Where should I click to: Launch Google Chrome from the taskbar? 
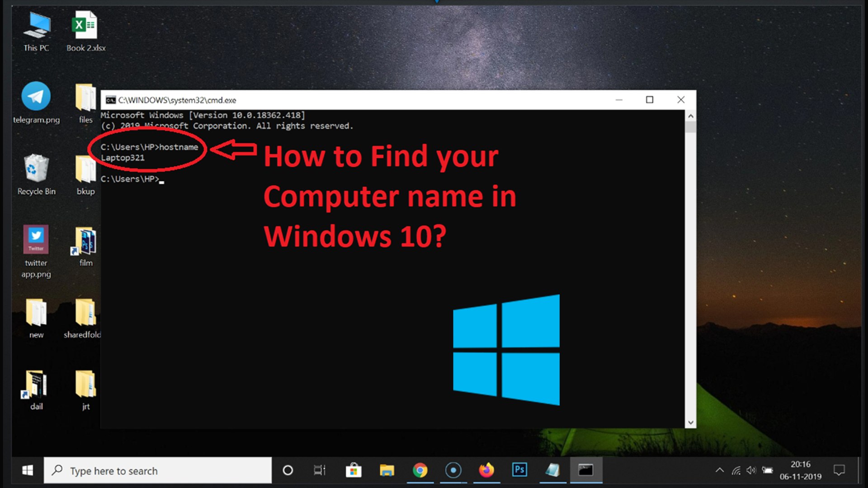[420, 470]
